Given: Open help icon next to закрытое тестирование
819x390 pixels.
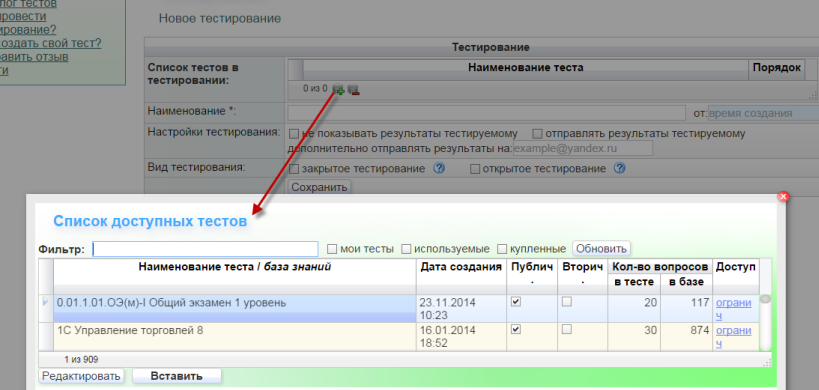Looking at the screenshot, I should pos(439,169).
